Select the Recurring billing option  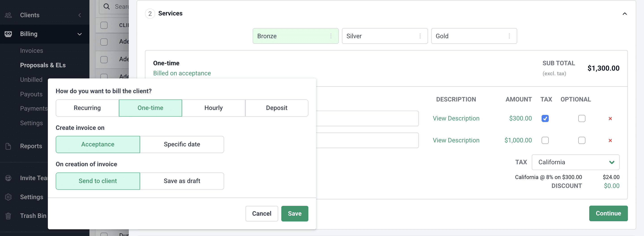pos(87,108)
